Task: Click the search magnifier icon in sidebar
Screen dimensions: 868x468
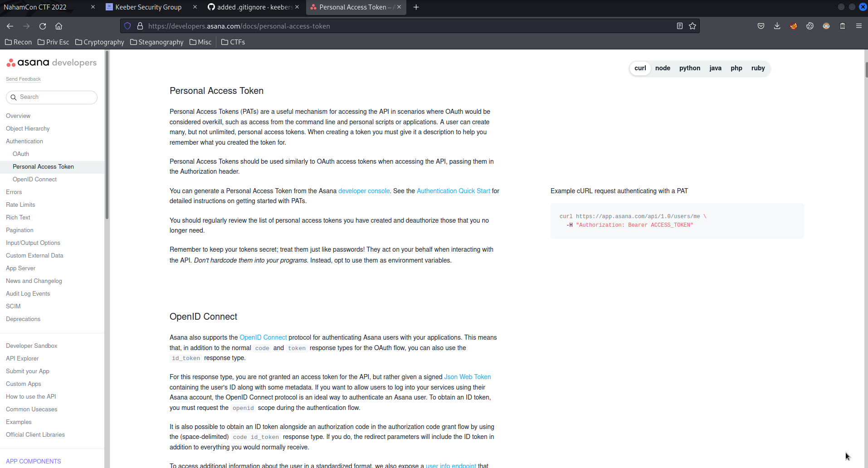Action: coord(14,97)
